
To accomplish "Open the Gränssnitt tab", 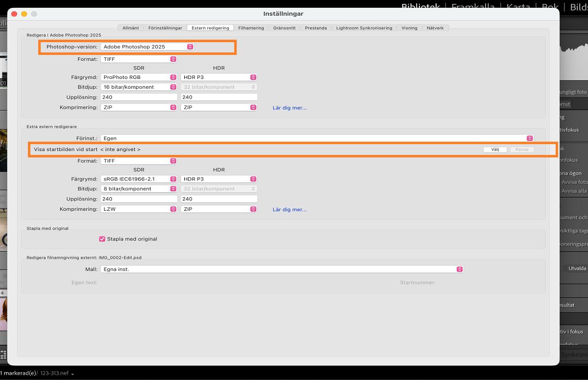I will coord(284,28).
